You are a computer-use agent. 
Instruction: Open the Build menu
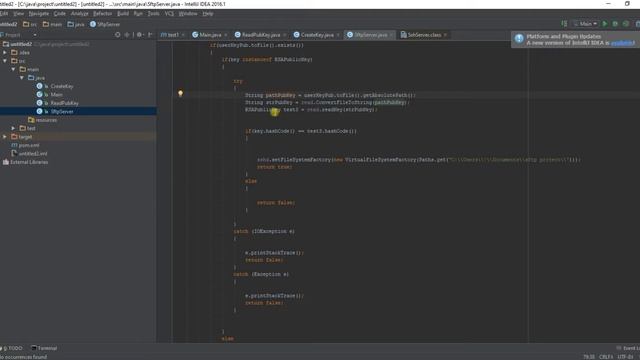pos(123,13)
